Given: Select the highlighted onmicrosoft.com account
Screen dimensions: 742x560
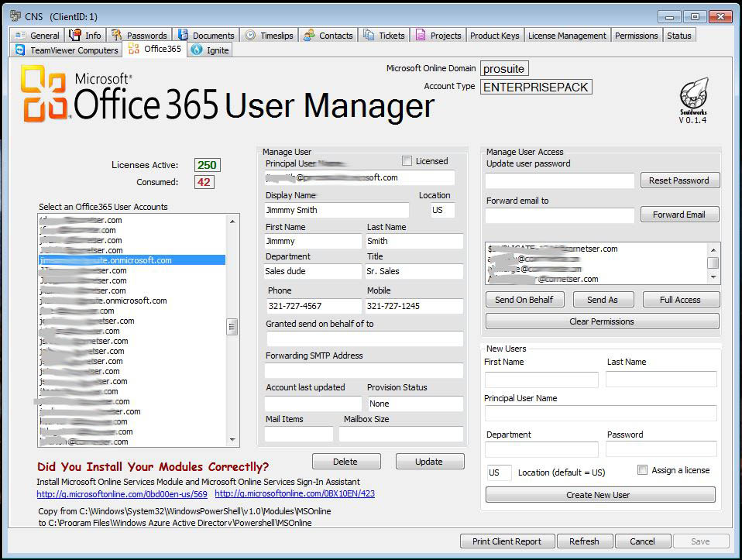Looking at the screenshot, I should [132, 260].
